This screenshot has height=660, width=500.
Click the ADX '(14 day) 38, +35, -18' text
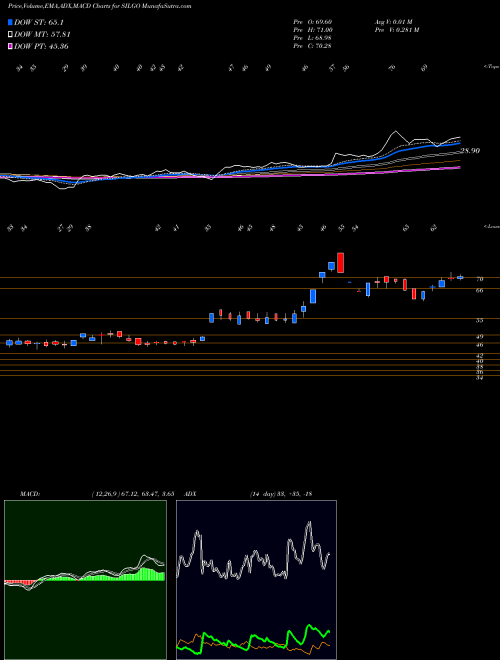281,494
